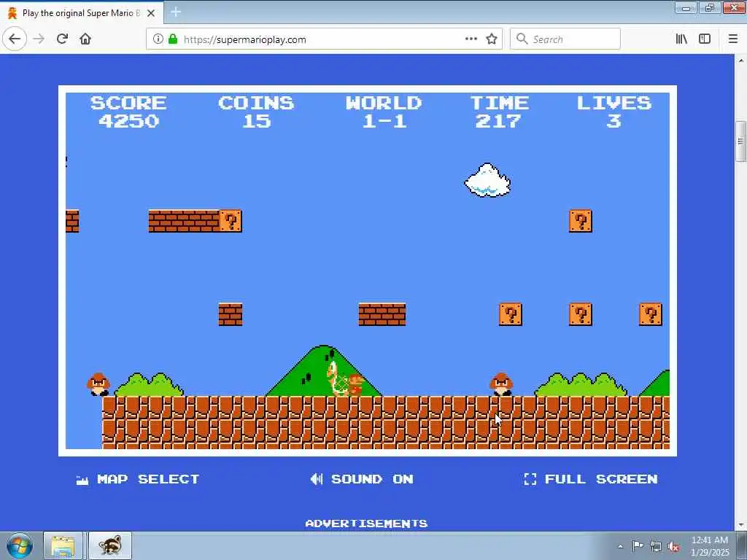Click the muted volume tray icon

click(673, 546)
